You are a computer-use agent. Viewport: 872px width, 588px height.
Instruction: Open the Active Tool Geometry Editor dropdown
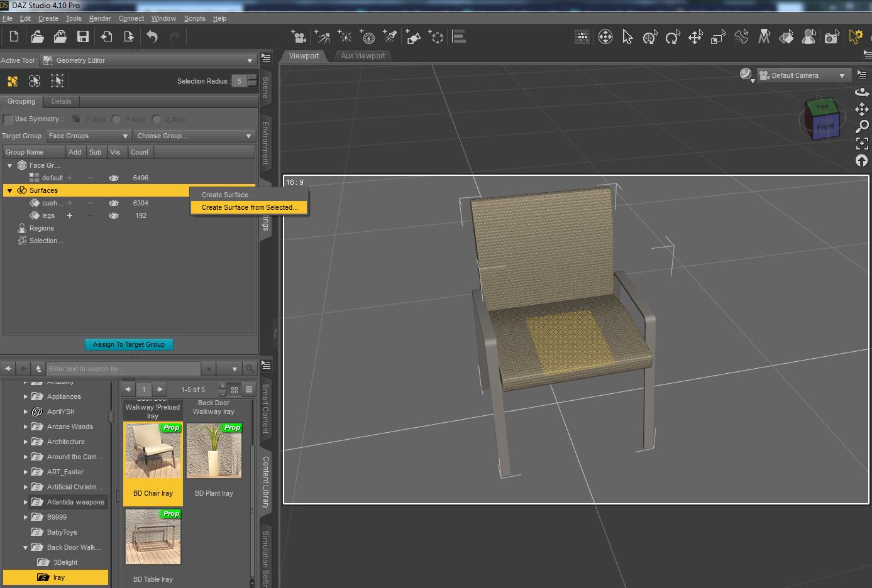148,60
